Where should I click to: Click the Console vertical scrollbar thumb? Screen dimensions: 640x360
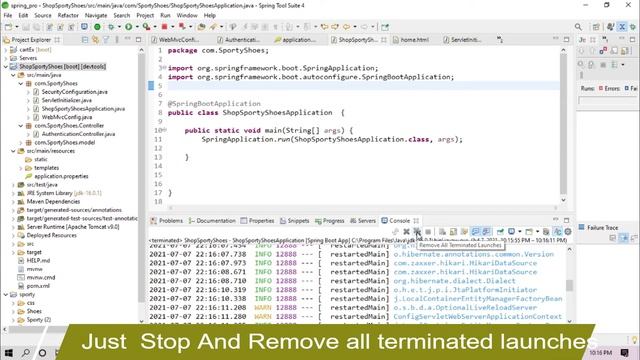[x=569, y=285]
